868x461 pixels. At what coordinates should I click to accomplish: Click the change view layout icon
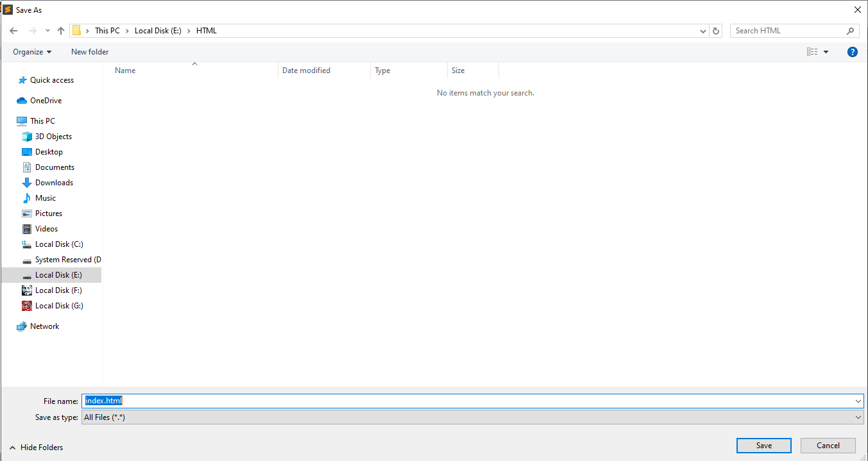812,52
